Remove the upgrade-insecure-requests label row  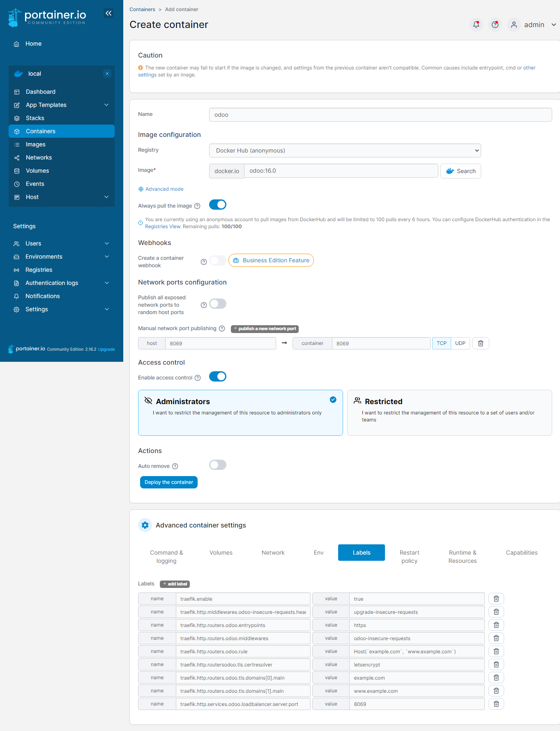click(x=496, y=612)
